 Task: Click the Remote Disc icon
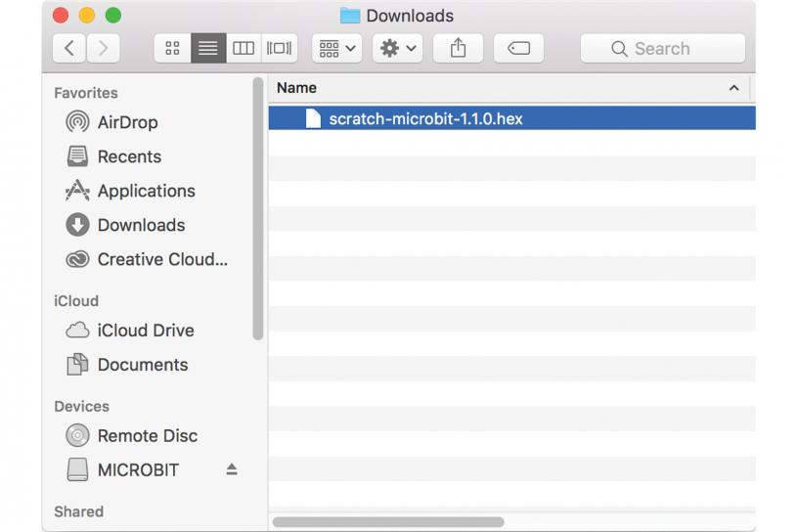pos(77,435)
